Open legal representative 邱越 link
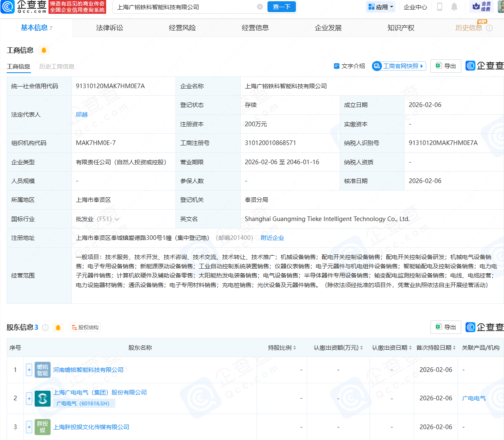Viewport: 504px width, 440px height. 81,114
